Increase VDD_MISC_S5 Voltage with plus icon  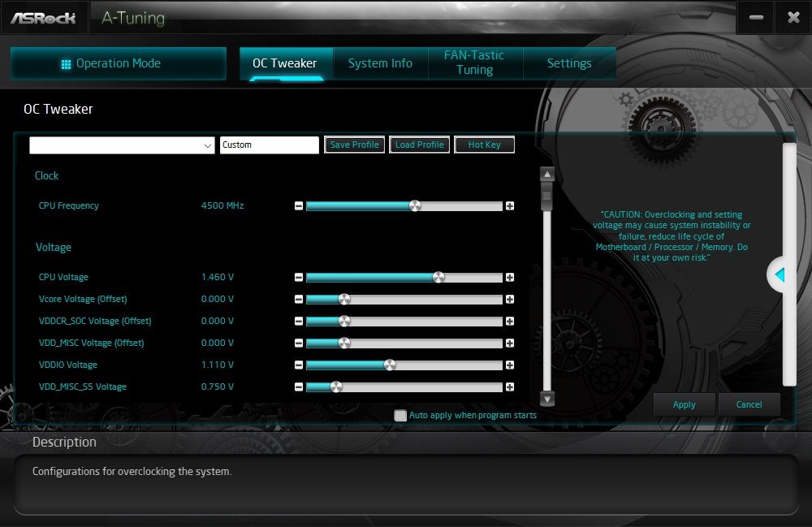point(510,387)
